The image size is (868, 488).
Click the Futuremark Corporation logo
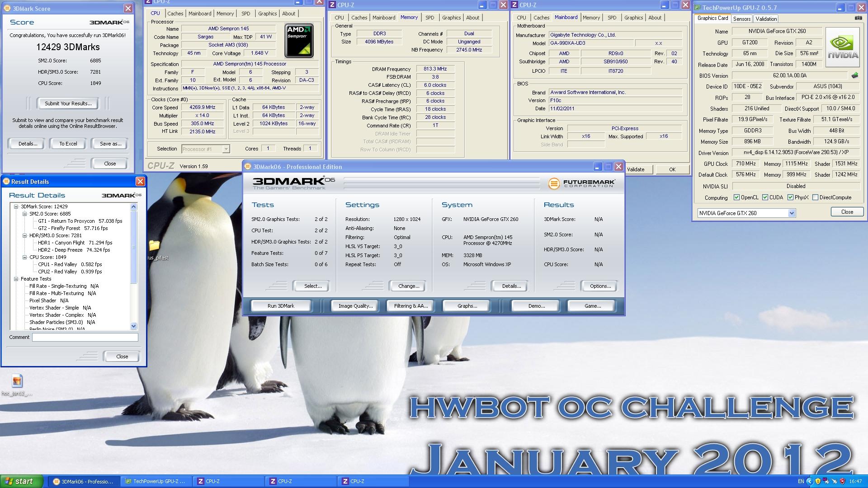click(x=581, y=183)
